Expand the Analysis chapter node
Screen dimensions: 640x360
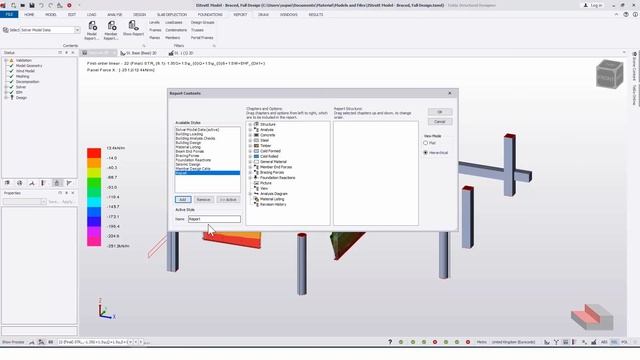[250, 130]
